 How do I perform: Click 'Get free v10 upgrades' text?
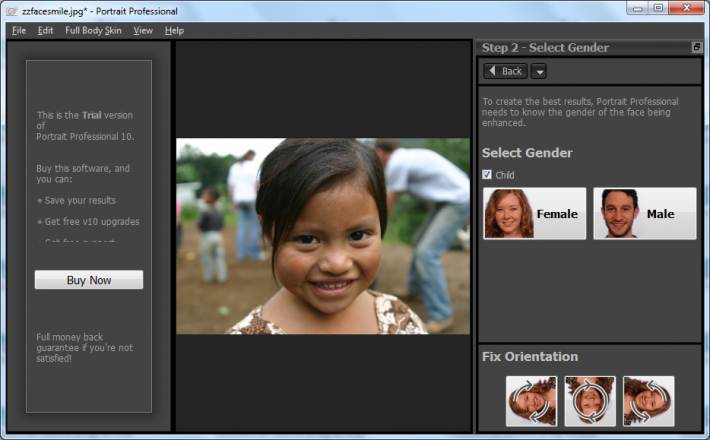(92, 222)
